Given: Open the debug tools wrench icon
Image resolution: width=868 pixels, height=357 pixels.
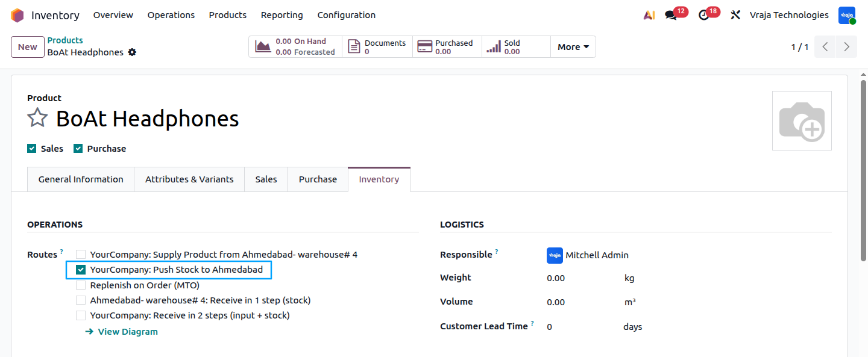Looking at the screenshot, I should (x=735, y=15).
